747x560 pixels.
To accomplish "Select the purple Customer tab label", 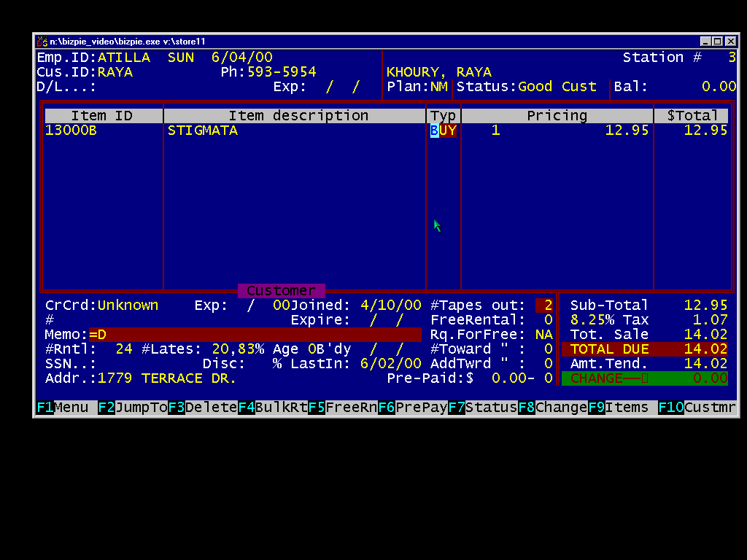I will tap(281, 291).
